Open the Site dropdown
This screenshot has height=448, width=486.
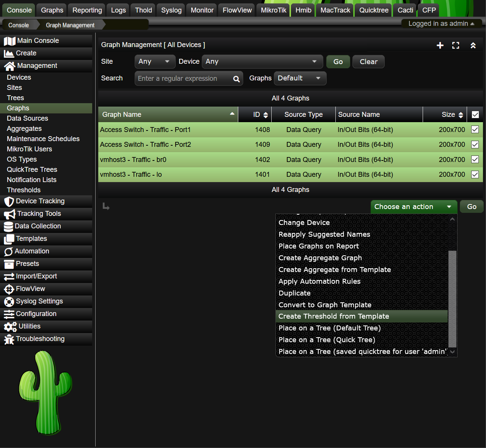click(155, 61)
